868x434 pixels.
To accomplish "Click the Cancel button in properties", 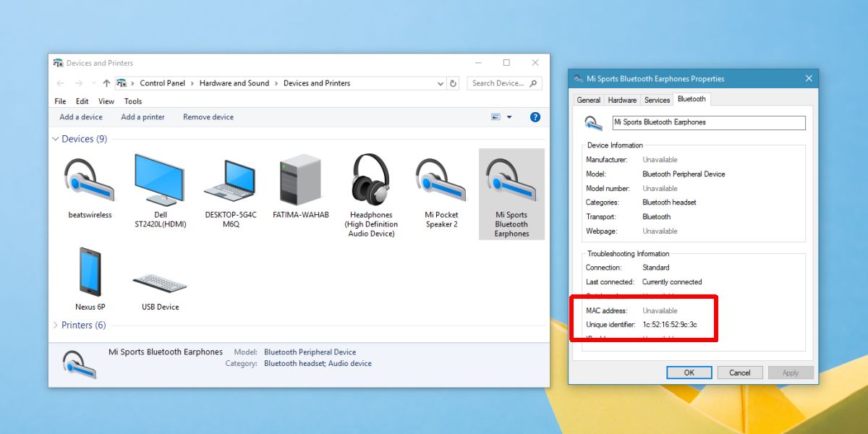I will point(740,373).
